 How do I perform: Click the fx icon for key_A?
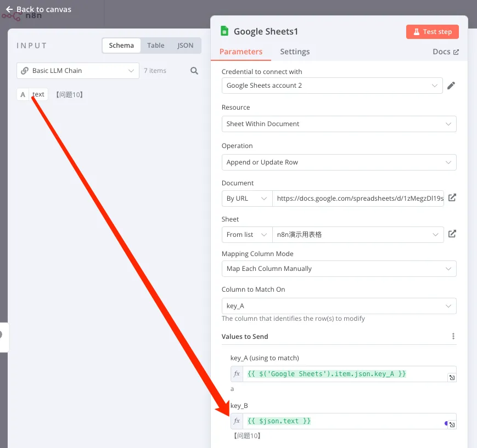(x=237, y=374)
